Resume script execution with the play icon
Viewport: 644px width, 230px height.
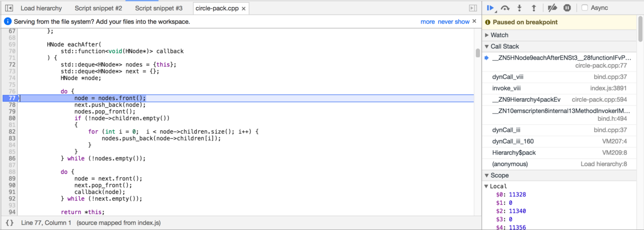pyautogui.click(x=490, y=8)
